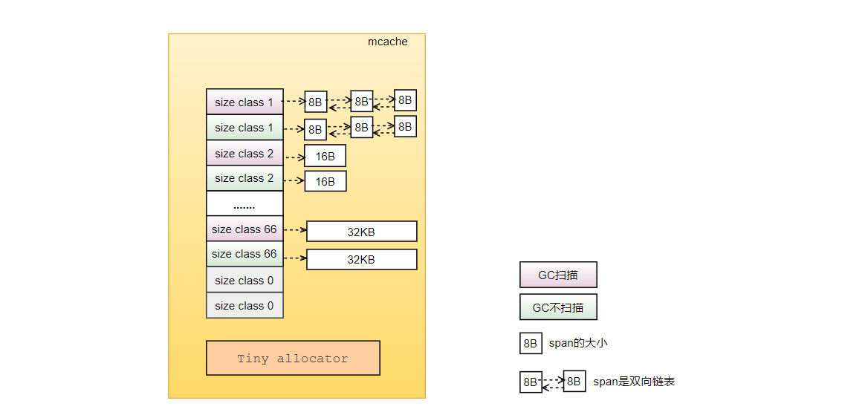Click 32KB span linked to pink size class 66

pyautogui.click(x=361, y=232)
